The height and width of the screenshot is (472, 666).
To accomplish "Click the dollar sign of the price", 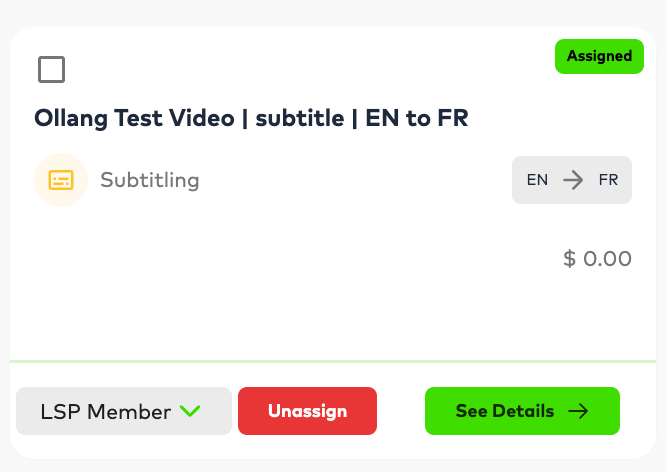I will (x=570, y=259).
